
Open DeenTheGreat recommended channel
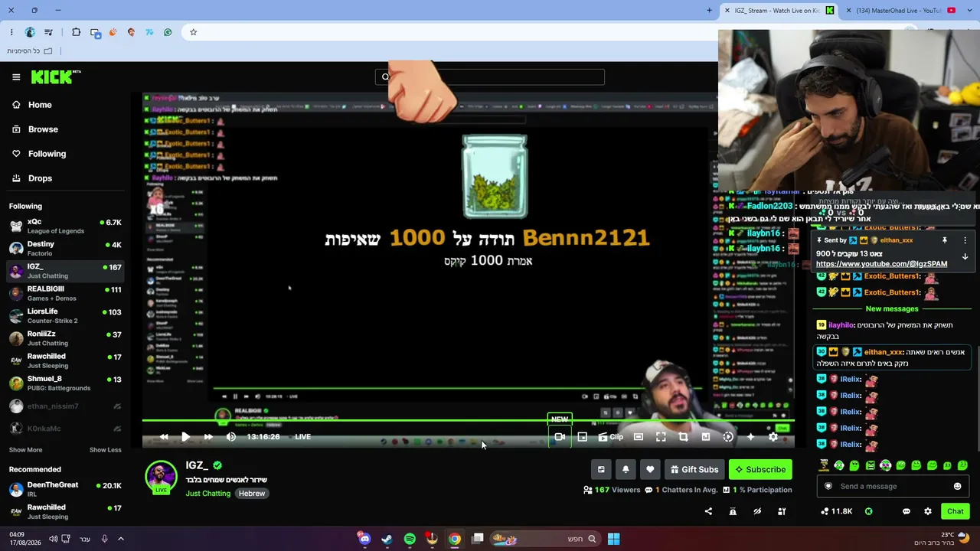[65, 489]
